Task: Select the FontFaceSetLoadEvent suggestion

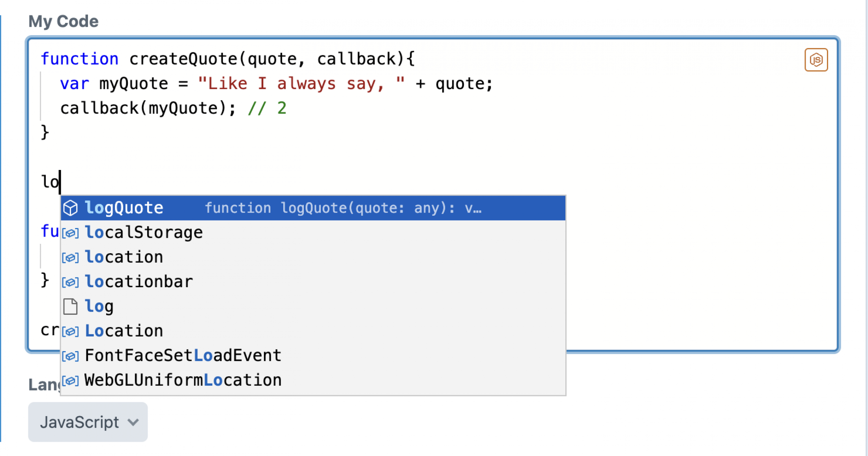Action: coord(183,355)
